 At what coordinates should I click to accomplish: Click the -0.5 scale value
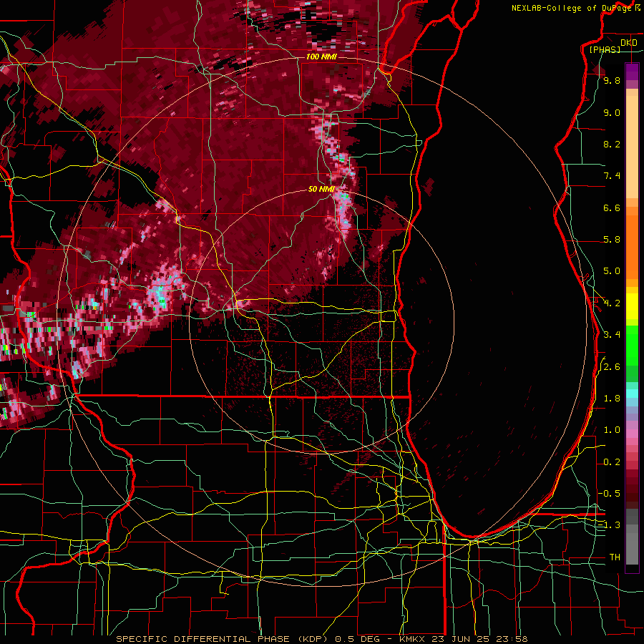pyautogui.click(x=609, y=494)
